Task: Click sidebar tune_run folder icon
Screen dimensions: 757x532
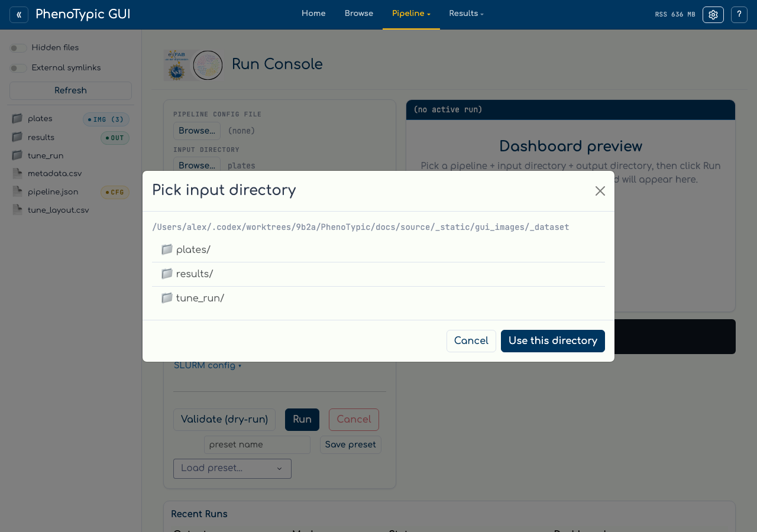Action: click(x=17, y=155)
